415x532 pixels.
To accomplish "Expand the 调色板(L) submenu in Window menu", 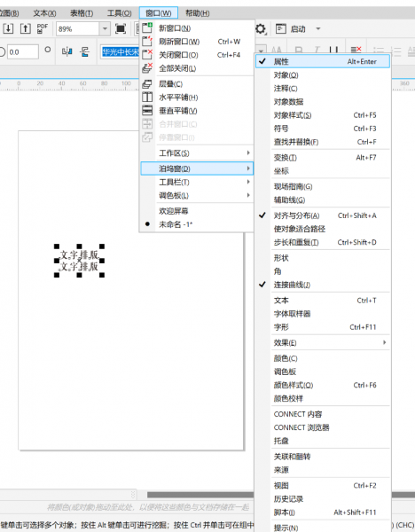I will coord(197,195).
